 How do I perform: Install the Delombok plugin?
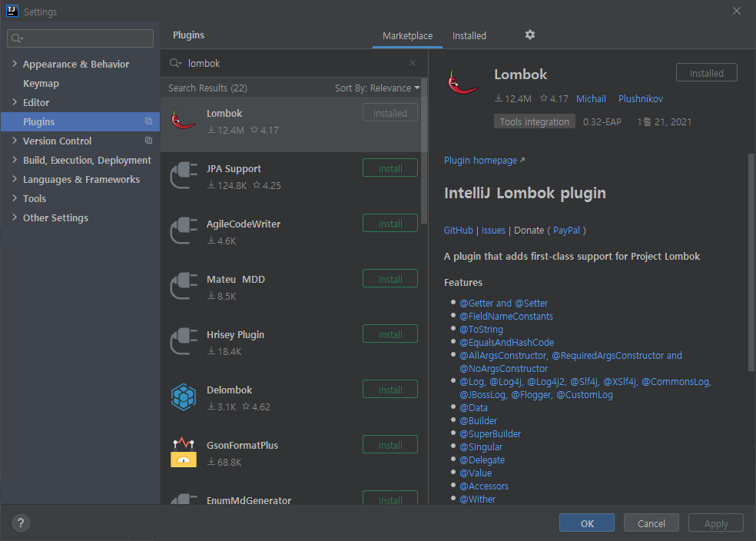tap(390, 390)
